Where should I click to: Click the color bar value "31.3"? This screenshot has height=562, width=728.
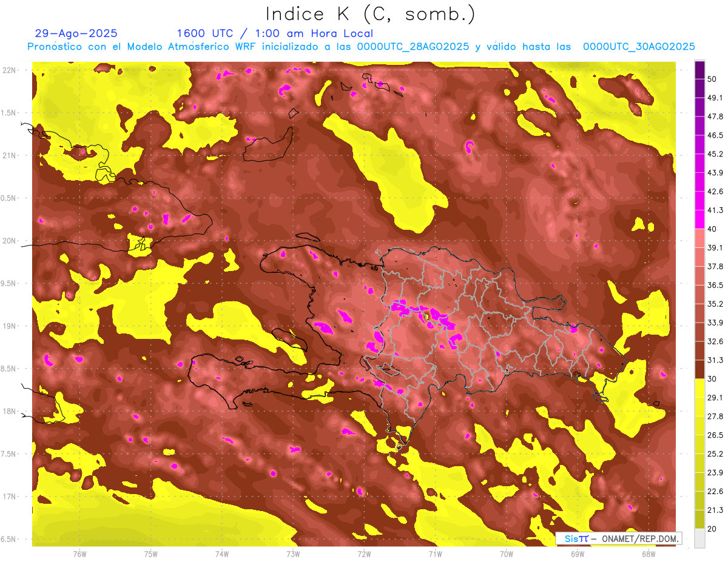(715, 360)
